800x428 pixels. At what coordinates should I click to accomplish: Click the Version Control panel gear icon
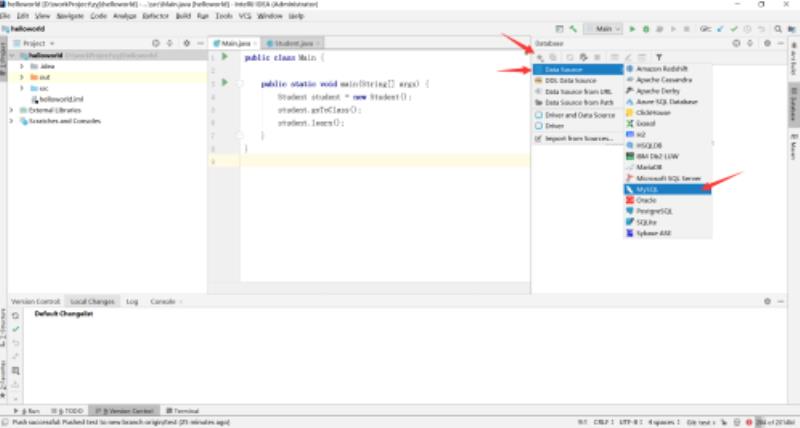point(767,301)
